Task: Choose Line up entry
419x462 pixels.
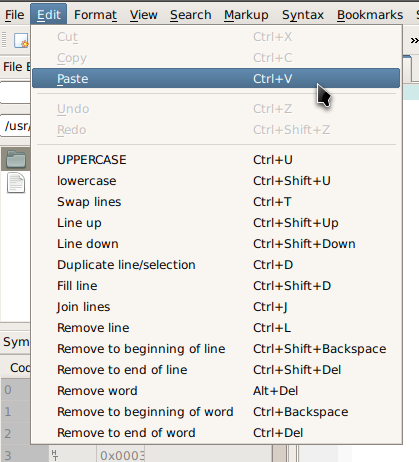Action: [216, 223]
